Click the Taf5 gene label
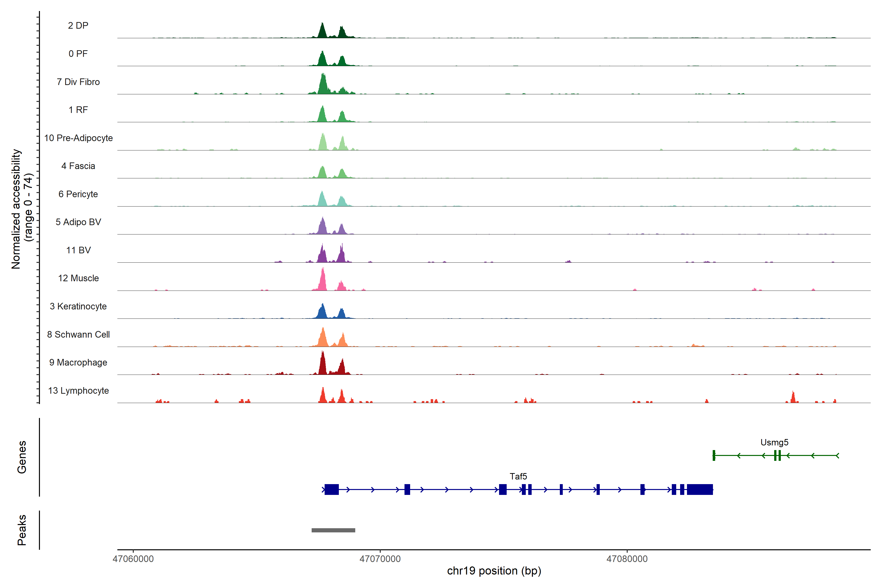Screen dimensions: 882x588 (518, 476)
